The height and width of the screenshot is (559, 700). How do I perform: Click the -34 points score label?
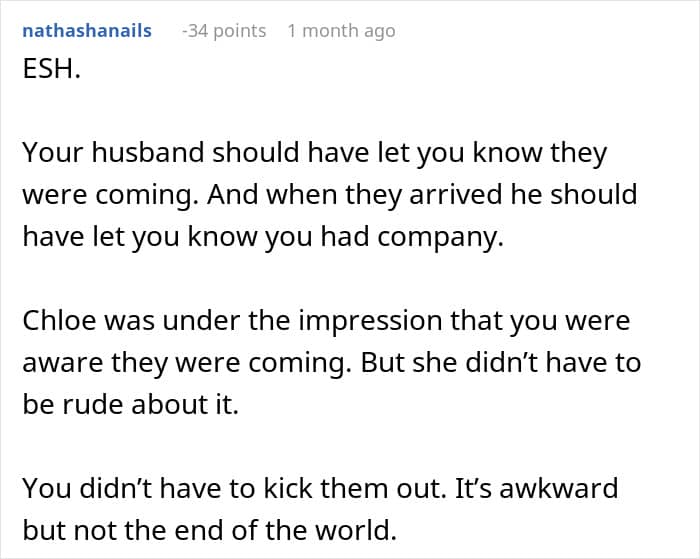(224, 31)
